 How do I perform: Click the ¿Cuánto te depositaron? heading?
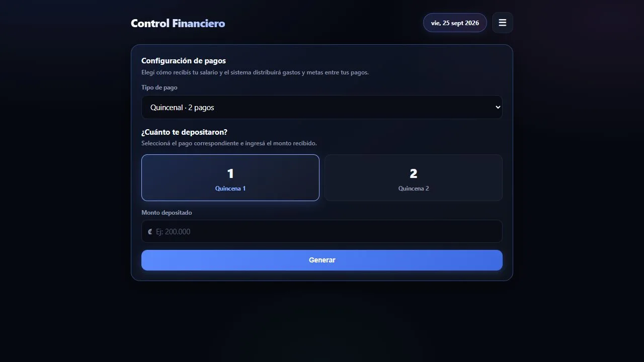click(x=184, y=132)
